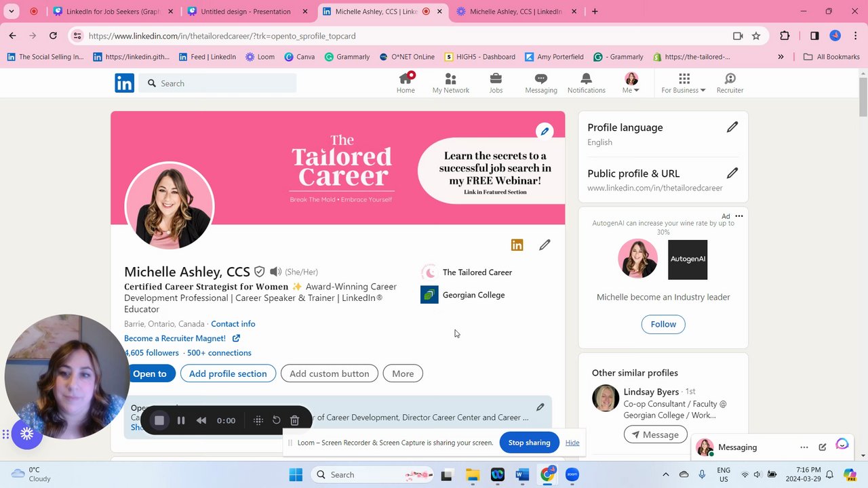868x488 pixels.
Task: Pause the Loom recording
Action: coord(181,420)
